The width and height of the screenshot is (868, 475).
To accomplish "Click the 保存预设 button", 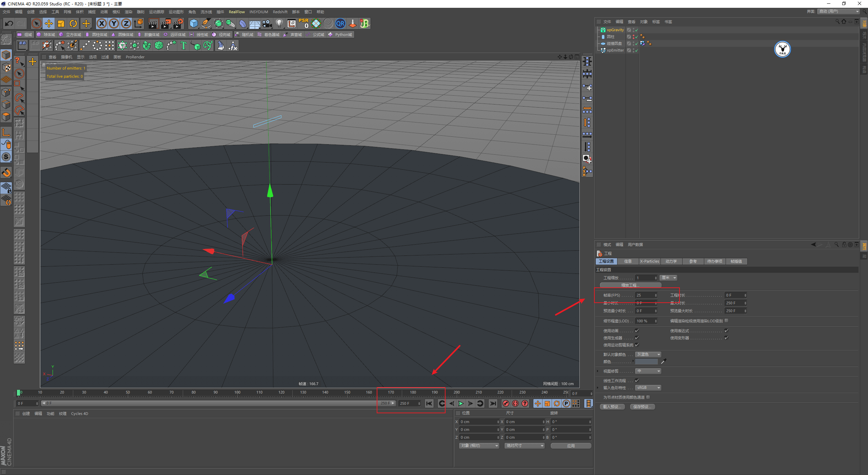I will coord(642,407).
